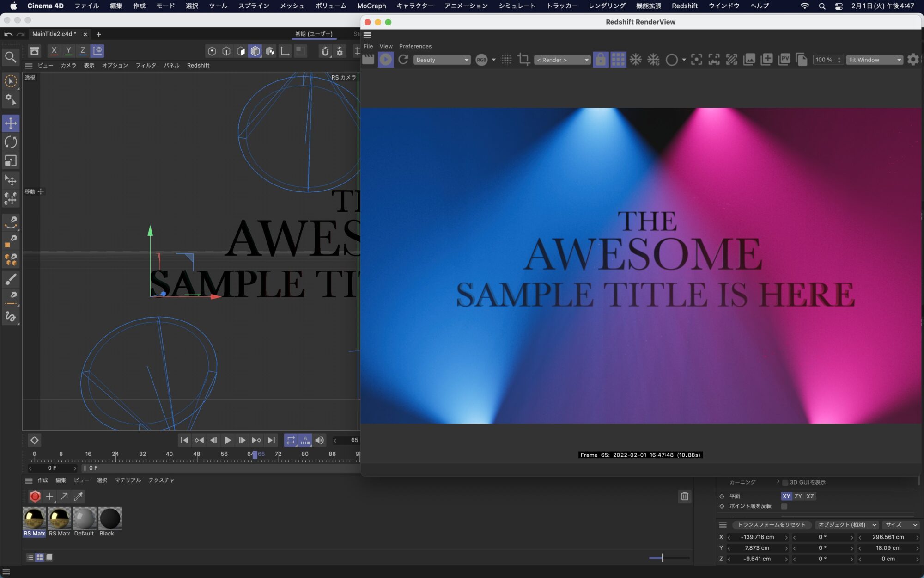Select the XZ plane button
Image resolution: width=924 pixels, height=578 pixels.
click(x=810, y=496)
